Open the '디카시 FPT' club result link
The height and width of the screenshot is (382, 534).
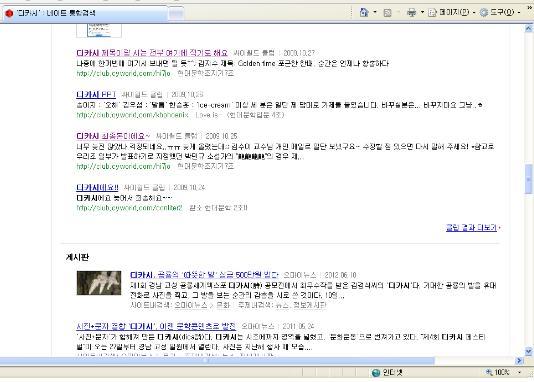tap(96, 94)
